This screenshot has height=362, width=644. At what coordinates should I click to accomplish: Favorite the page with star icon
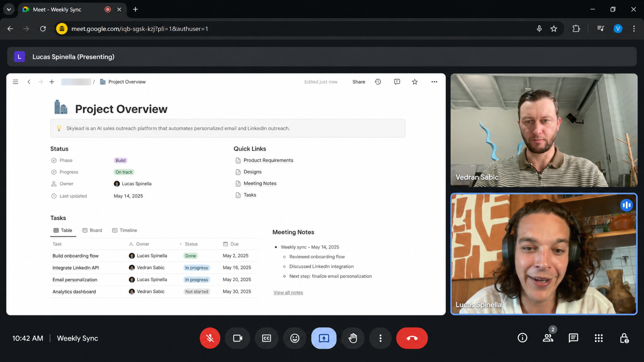(415, 82)
